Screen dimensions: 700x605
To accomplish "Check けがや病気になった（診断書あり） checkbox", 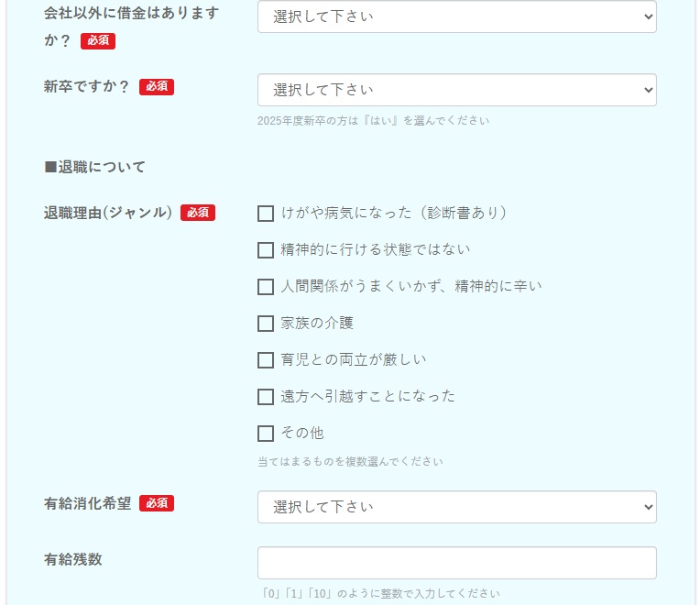I will (x=266, y=214).
